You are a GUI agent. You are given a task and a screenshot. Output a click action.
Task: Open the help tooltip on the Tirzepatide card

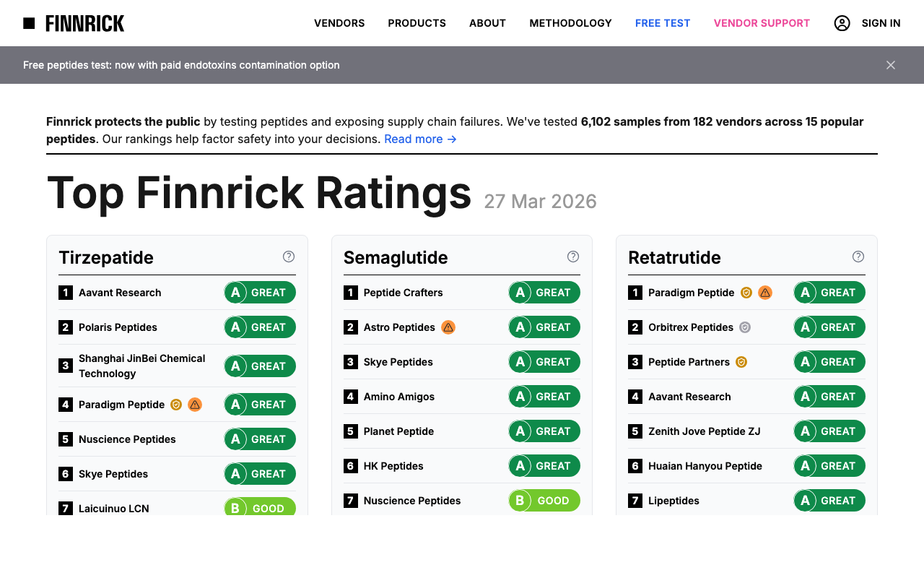288,256
